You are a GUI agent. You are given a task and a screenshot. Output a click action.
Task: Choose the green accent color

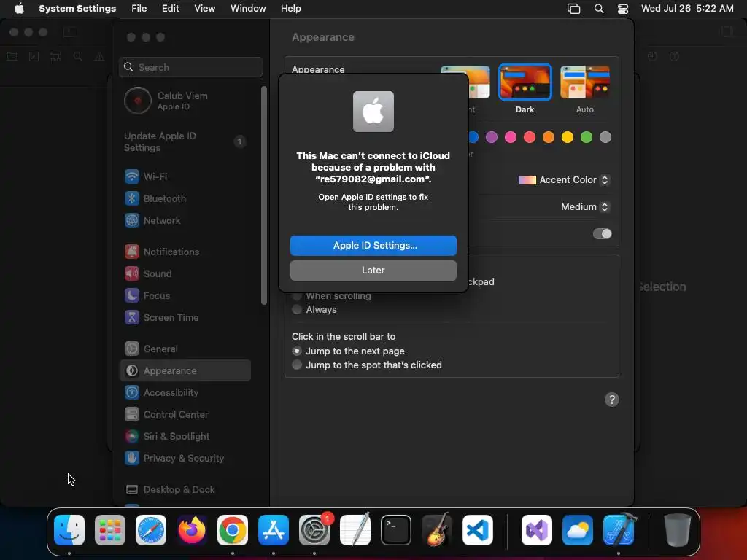587,137
